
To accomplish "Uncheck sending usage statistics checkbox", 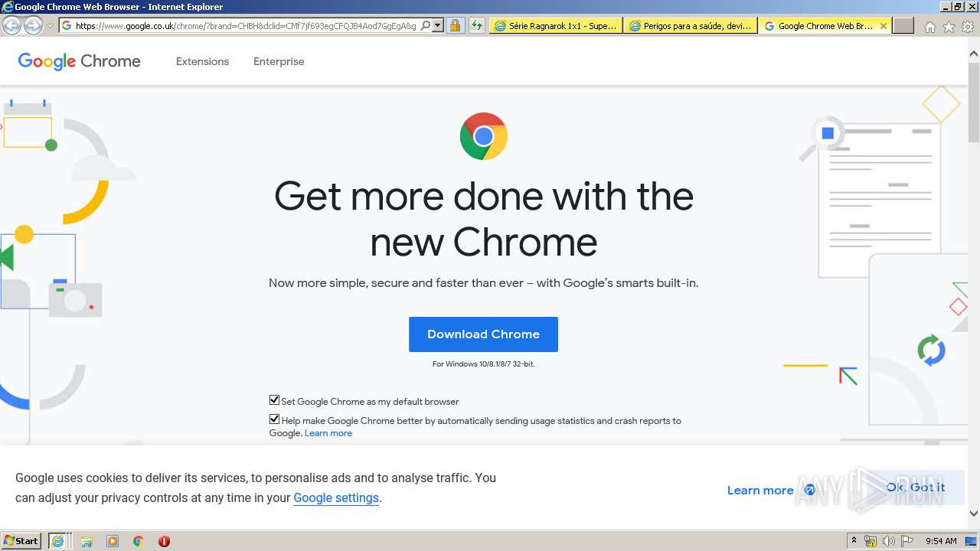I will tap(274, 419).
